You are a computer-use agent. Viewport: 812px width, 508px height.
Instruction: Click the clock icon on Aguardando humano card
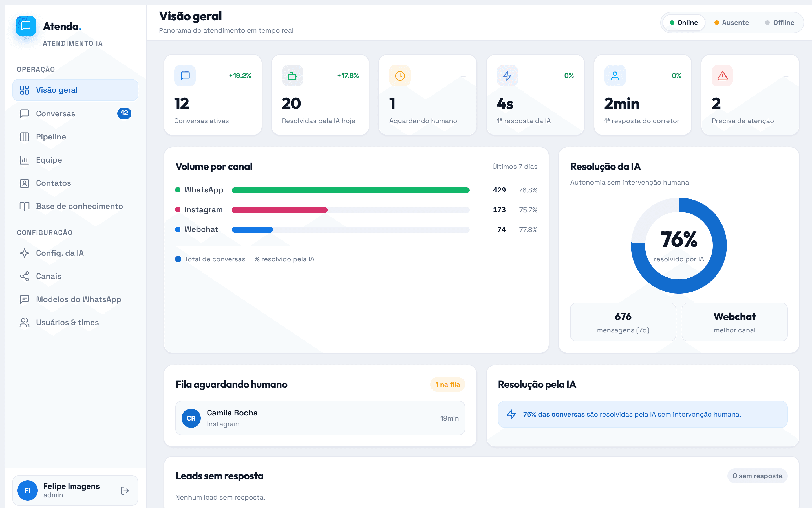click(400, 76)
